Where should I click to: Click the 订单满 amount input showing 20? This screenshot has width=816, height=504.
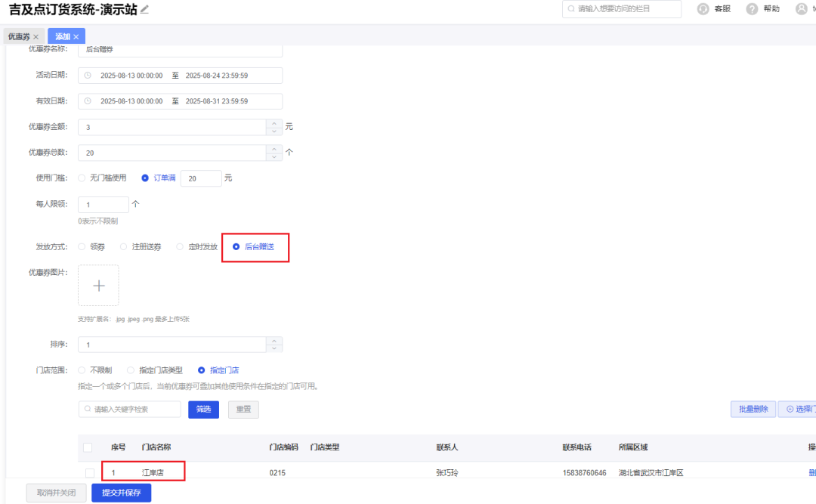click(x=201, y=178)
